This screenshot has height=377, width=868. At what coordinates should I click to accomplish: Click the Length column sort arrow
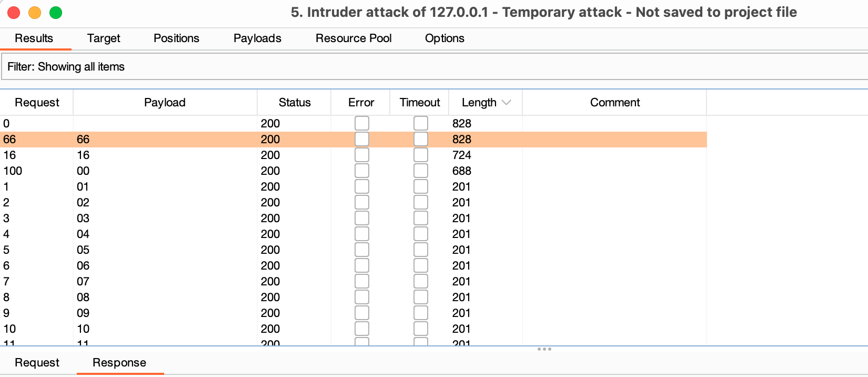click(507, 103)
